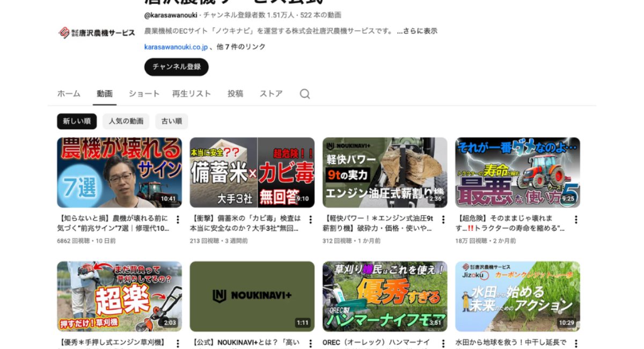Select the 新しい順 sort chip
Image resolution: width=644 pixels, height=349 pixels.
[x=77, y=121]
